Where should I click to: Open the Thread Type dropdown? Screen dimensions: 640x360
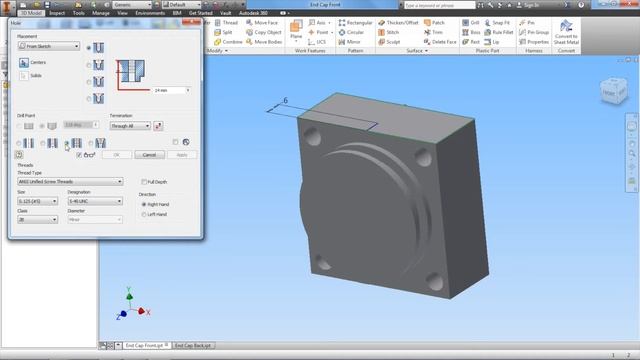tap(70, 182)
